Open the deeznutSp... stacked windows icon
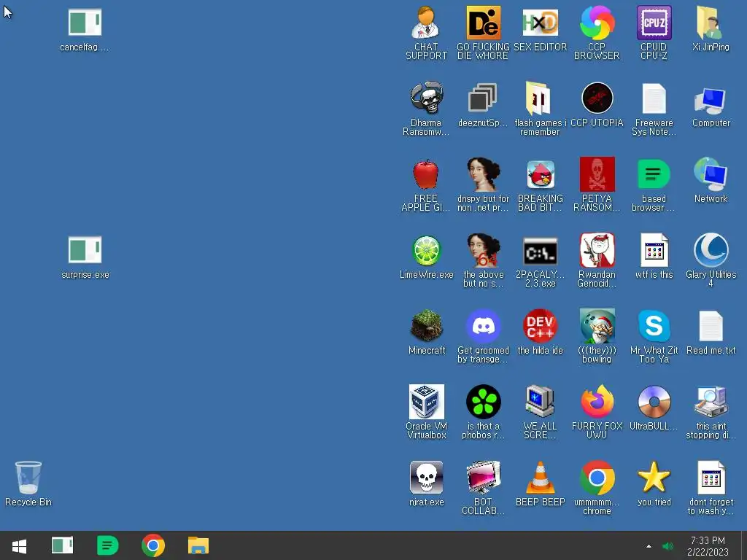This screenshot has width=747, height=560. [x=483, y=98]
